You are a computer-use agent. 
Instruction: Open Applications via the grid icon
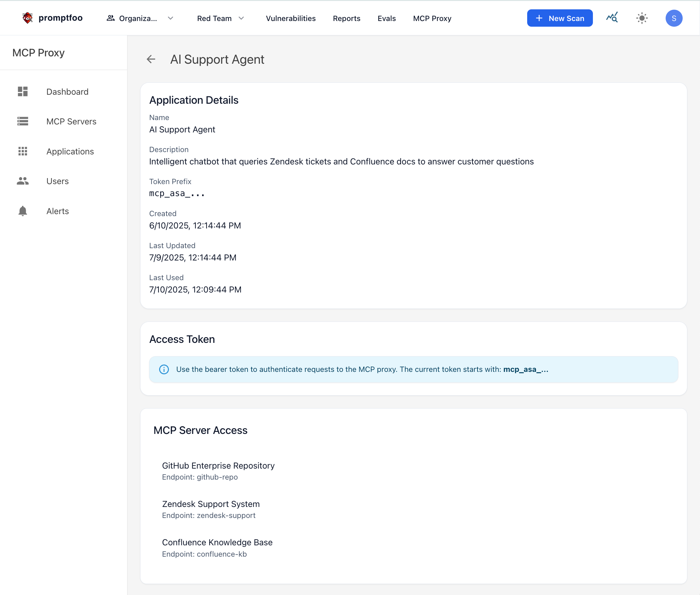click(x=22, y=151)
